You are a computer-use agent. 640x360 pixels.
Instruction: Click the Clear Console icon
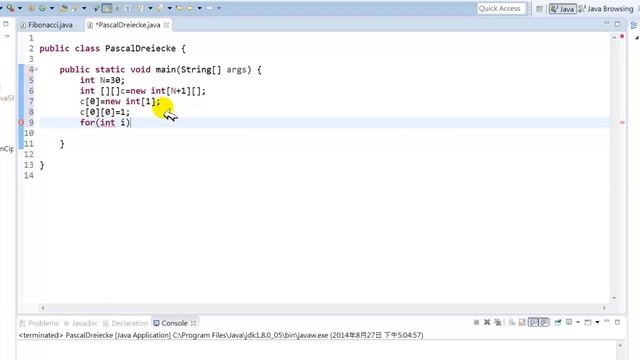click(x=511, y=322)
